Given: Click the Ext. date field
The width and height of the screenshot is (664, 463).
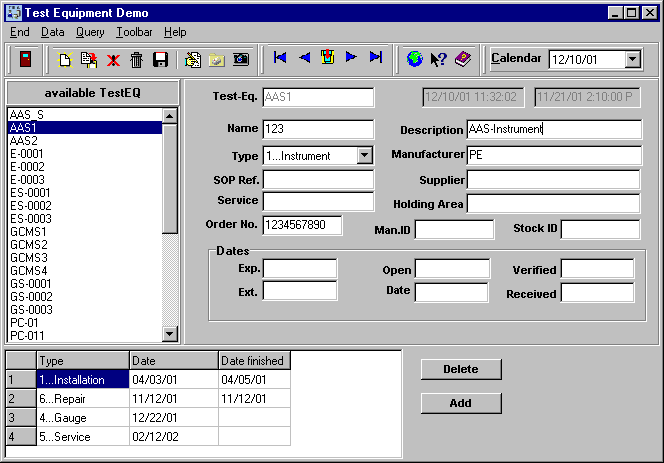Looking at the screenshot, I should click(x=300, y=291).
